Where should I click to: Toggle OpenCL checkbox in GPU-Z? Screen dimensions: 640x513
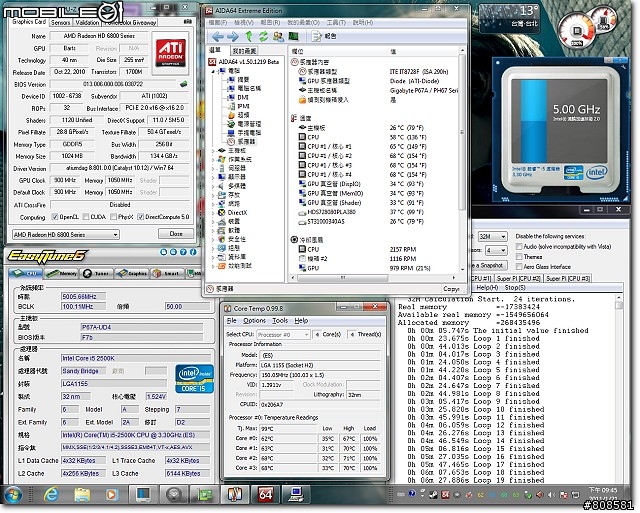pos(55,217)
